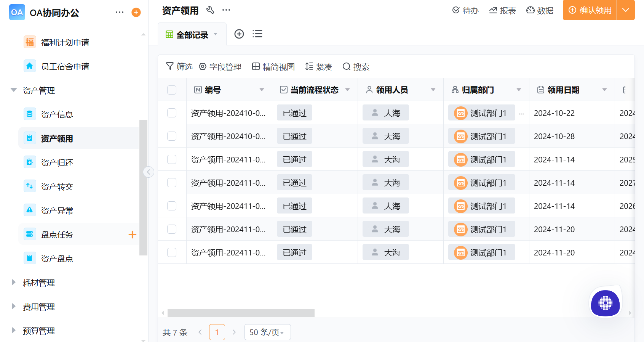Expand the 费用管理 group

pos(14,307)
